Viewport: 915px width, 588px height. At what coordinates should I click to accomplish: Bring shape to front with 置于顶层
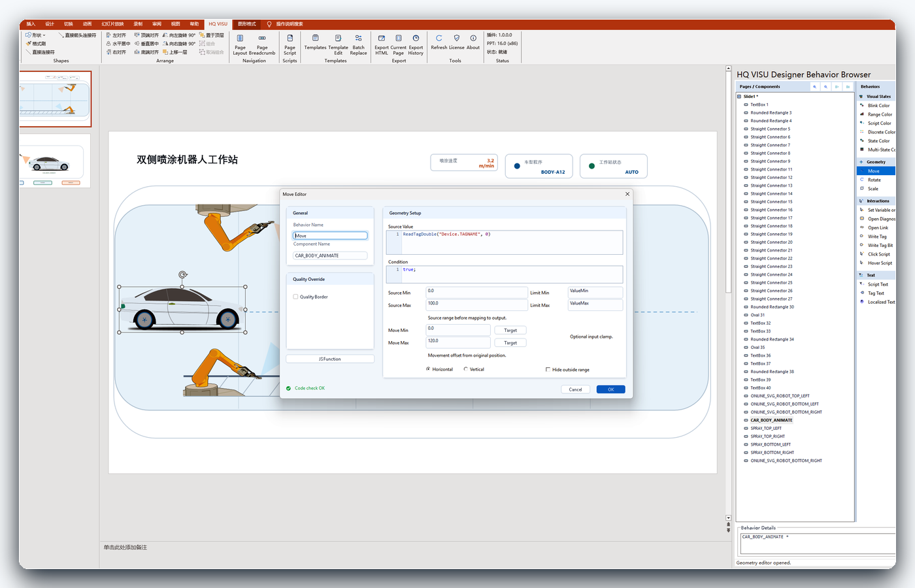[x=211, y=35]
